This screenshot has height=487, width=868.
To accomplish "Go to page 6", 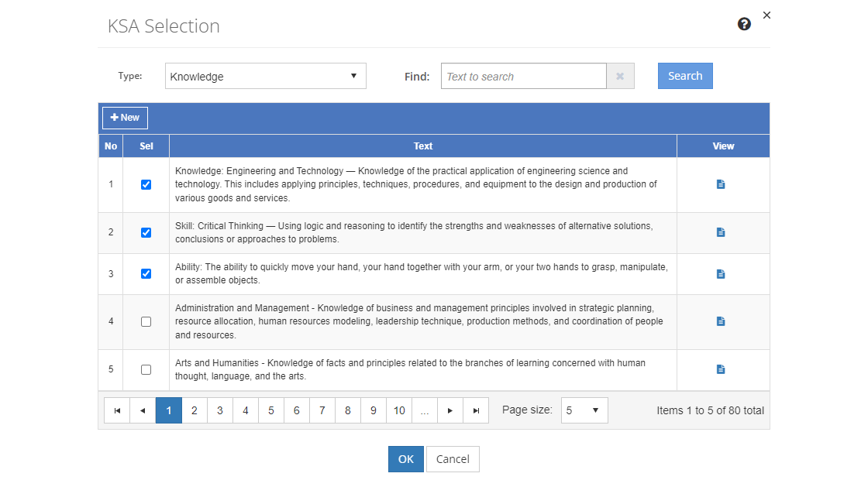I will pos(297,410).
